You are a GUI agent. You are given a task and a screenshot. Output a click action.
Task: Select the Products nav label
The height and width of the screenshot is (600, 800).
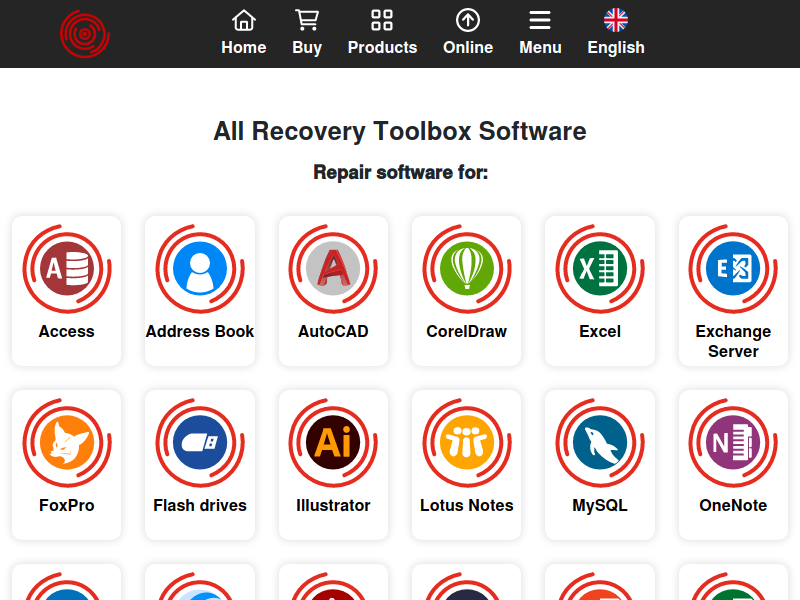pyautogui.click(x=382, y=47)
